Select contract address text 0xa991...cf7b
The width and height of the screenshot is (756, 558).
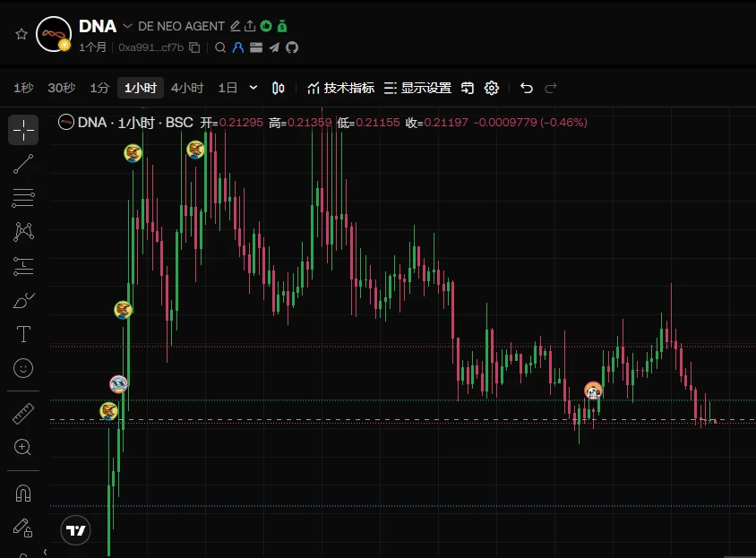tap(150, 47)
